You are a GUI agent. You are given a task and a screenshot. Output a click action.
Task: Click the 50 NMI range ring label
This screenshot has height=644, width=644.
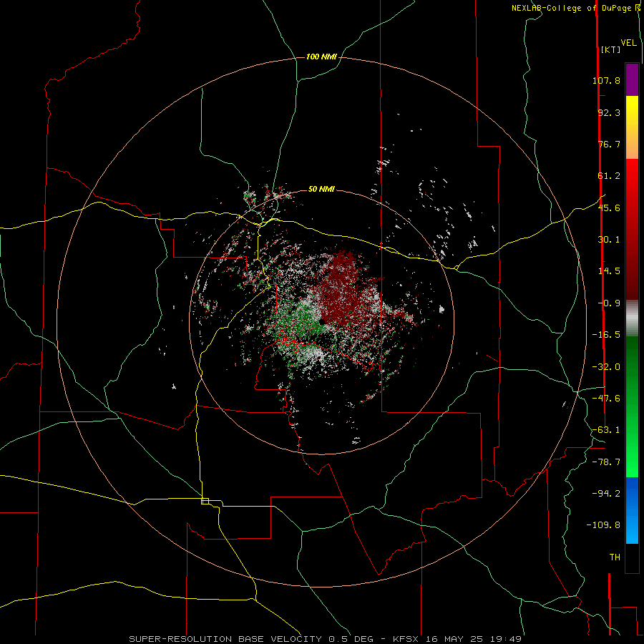(x=321, y=190)
